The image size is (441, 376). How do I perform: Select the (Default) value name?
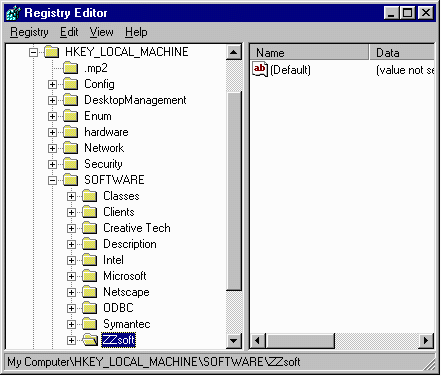[x=290, y=70]
